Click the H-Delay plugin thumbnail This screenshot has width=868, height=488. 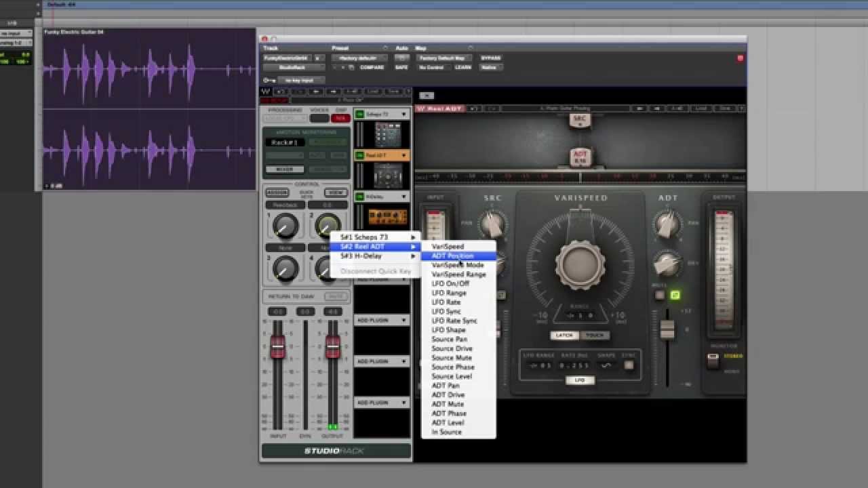point(387,216)
